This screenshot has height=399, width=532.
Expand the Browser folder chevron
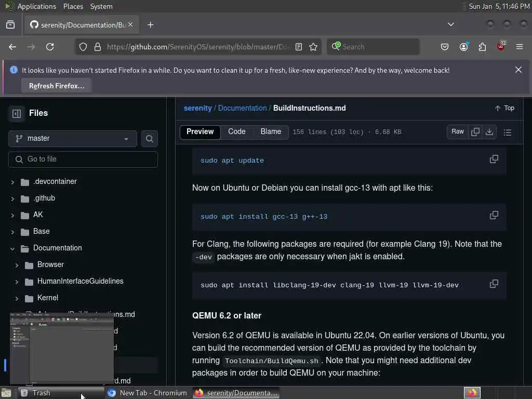tap(17, 265)
